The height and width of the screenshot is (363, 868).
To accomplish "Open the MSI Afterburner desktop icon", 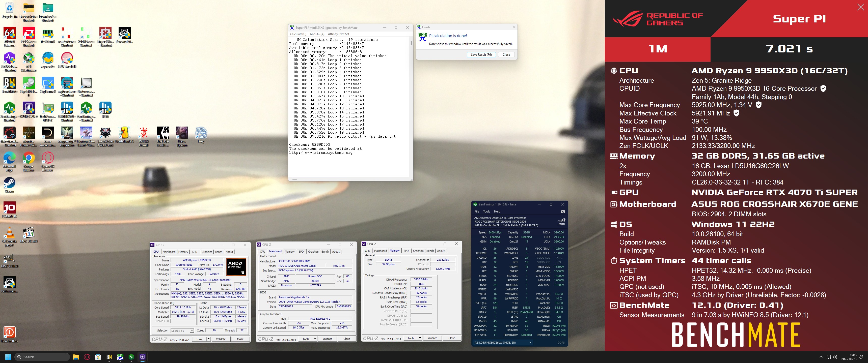I will [29, 62].
